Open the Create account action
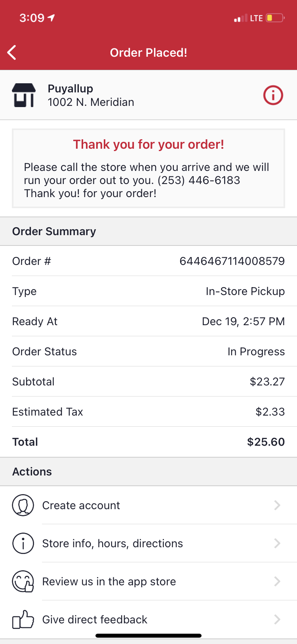297x644 pixels. [x=81, y=505]
